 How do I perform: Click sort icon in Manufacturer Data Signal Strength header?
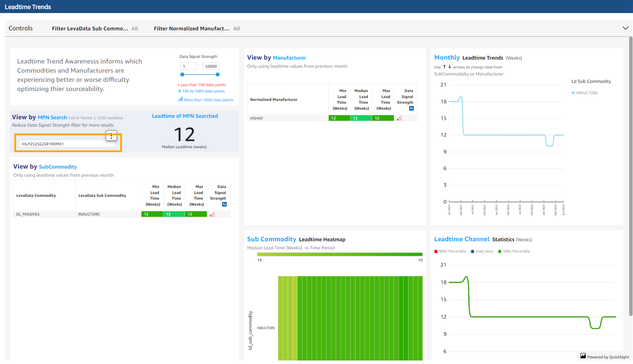(x=411, y=108)
